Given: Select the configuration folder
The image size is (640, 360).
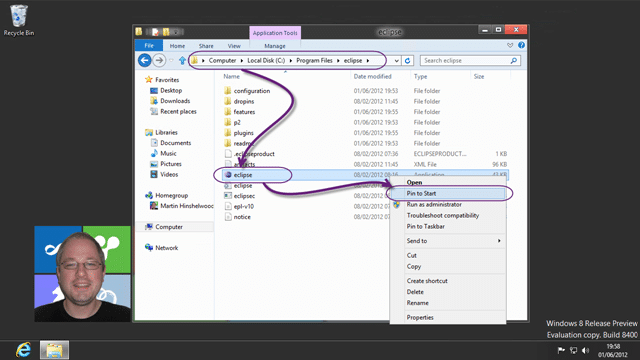Looking at the screenshot, I should coord(252,91).
